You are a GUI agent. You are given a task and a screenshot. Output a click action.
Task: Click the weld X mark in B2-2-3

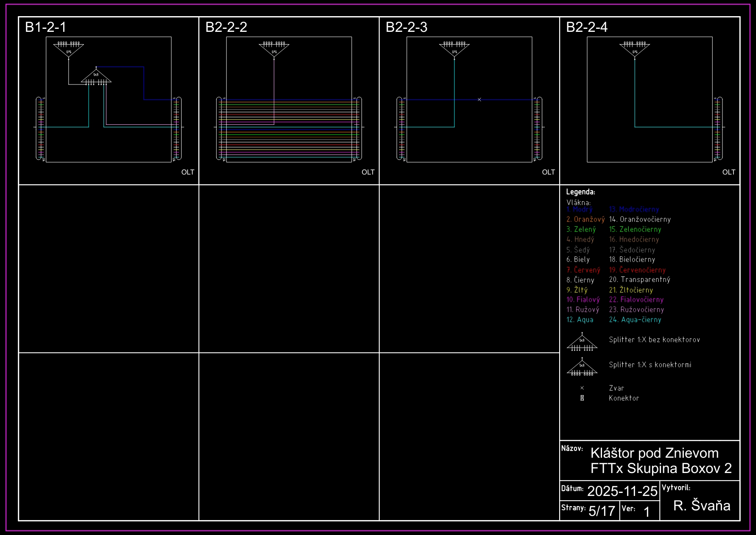479,99
